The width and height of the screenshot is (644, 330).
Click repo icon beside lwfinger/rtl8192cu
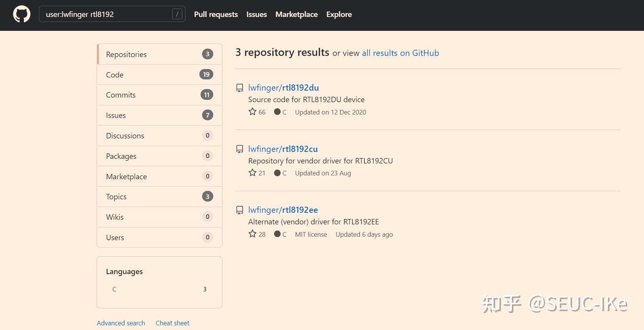239,149
